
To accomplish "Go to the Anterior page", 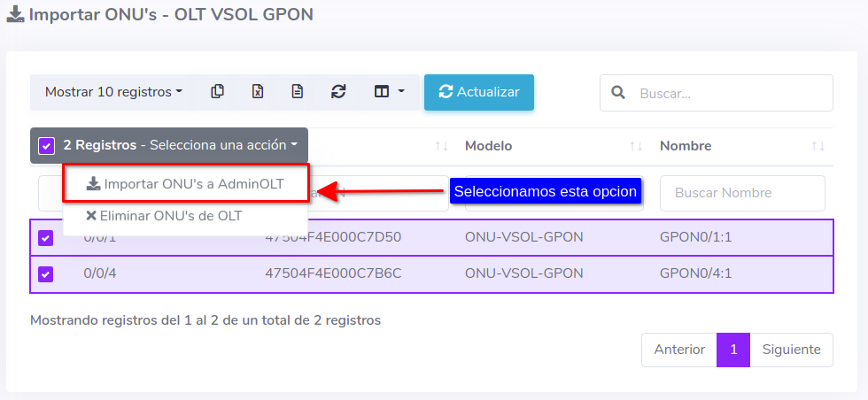I will click(679, 350).
